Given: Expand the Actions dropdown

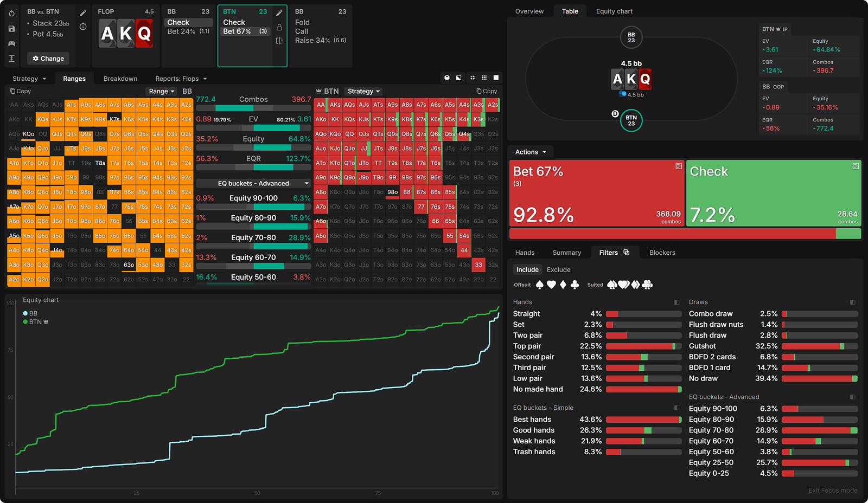Looking at the screenshot, I should click(531, 152).
